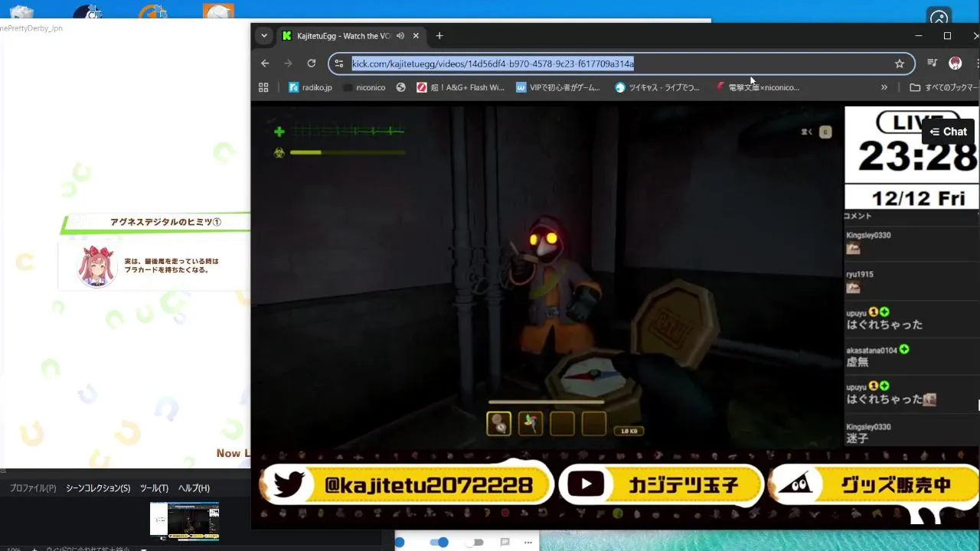Click the グッズ販売中 banner
980x551 pixels.
click(874, 484)
